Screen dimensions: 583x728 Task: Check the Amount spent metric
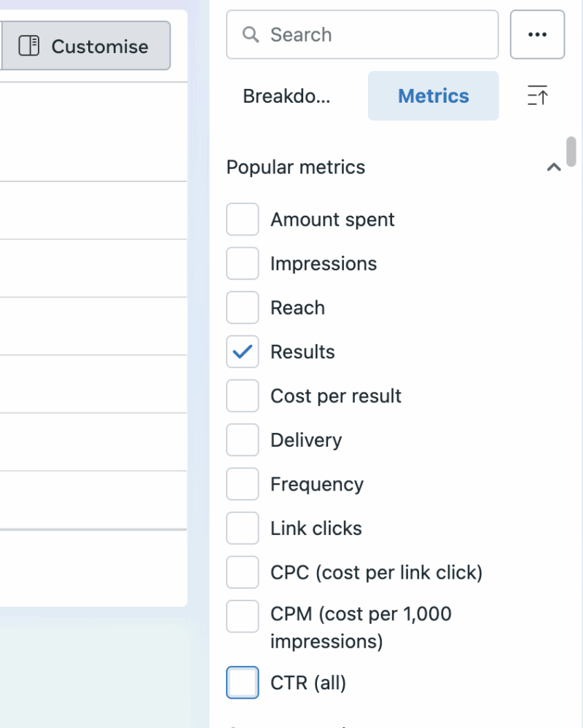point(242,219)
